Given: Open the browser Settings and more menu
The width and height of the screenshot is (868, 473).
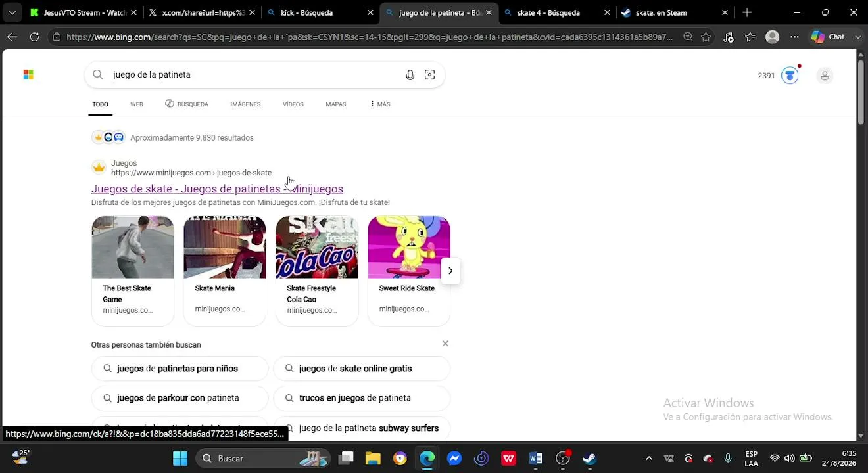Looking at the screenshot, I should [794, 37].
